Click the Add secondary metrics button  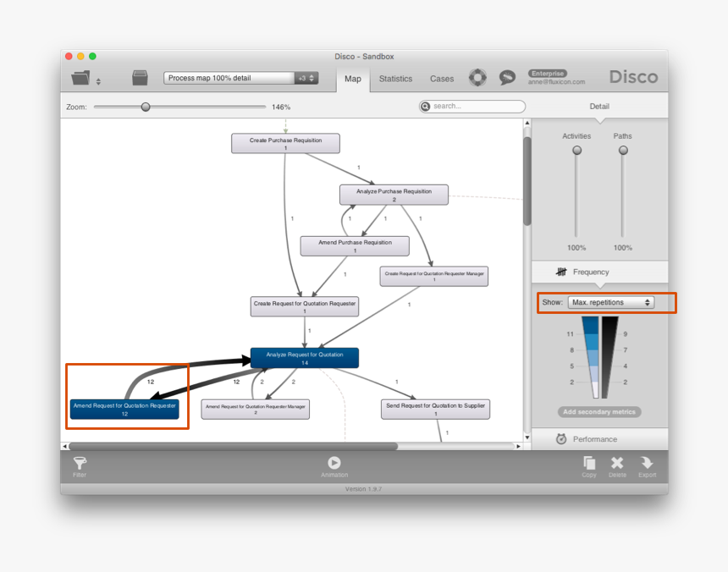(598, 412)
